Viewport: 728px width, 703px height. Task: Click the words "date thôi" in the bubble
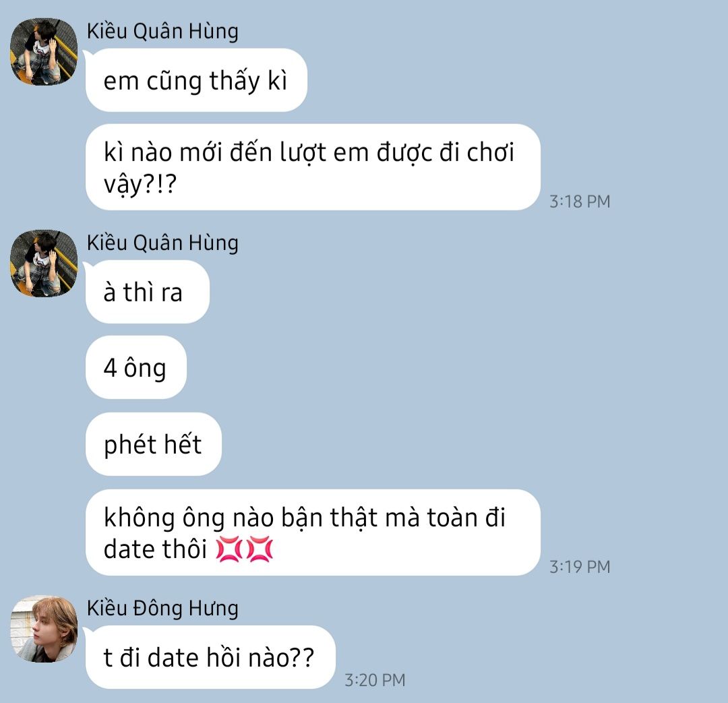tap(155, 549)
